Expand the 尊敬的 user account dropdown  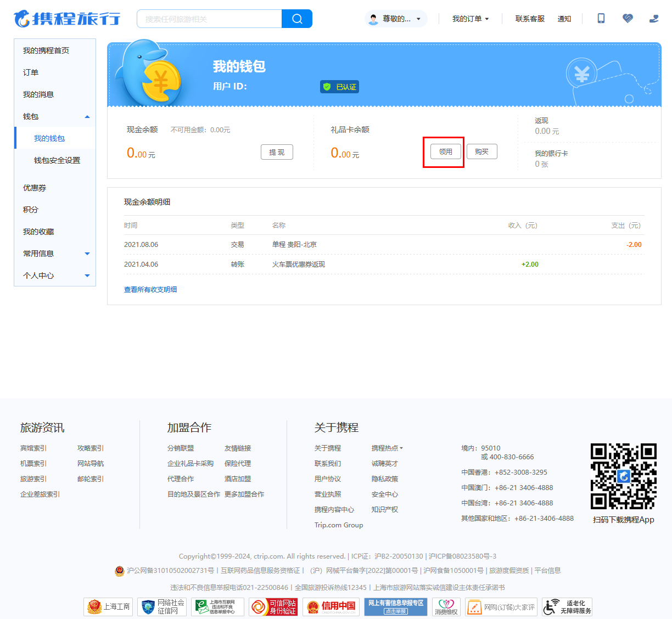click(x=396, y=19)
